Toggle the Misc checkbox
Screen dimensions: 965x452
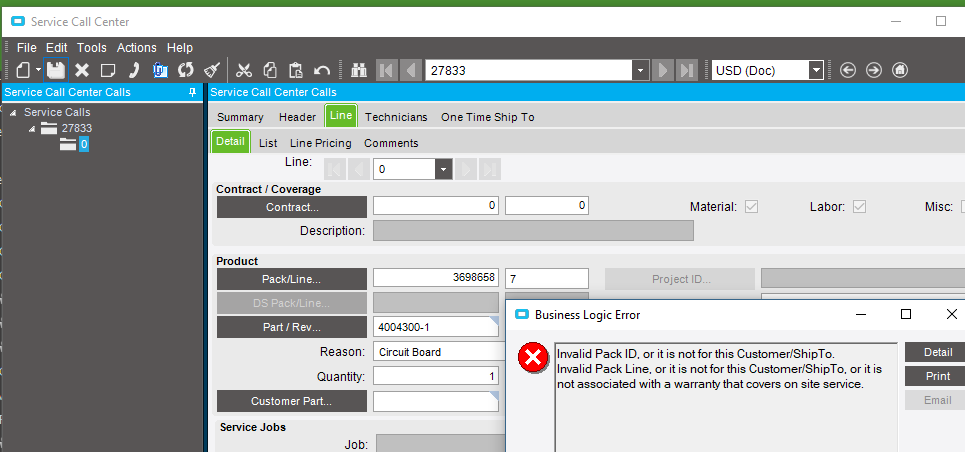click(963, 207)
